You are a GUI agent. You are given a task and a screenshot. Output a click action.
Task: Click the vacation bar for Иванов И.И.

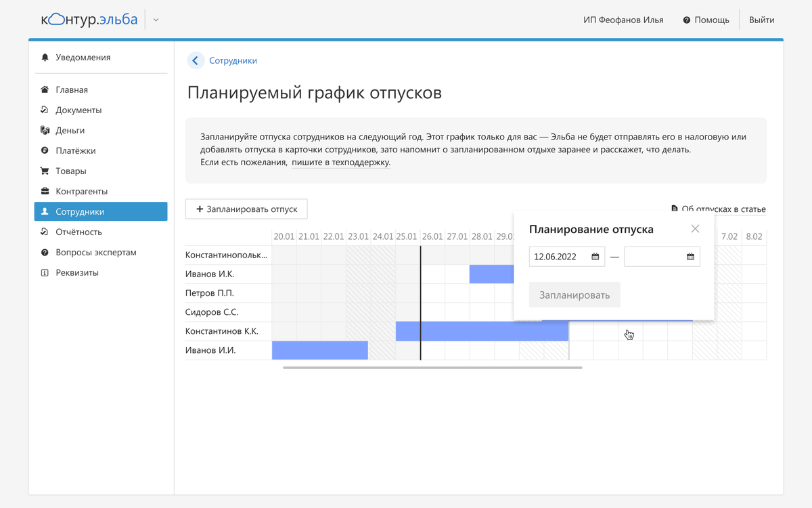click(x=320, y=350)
